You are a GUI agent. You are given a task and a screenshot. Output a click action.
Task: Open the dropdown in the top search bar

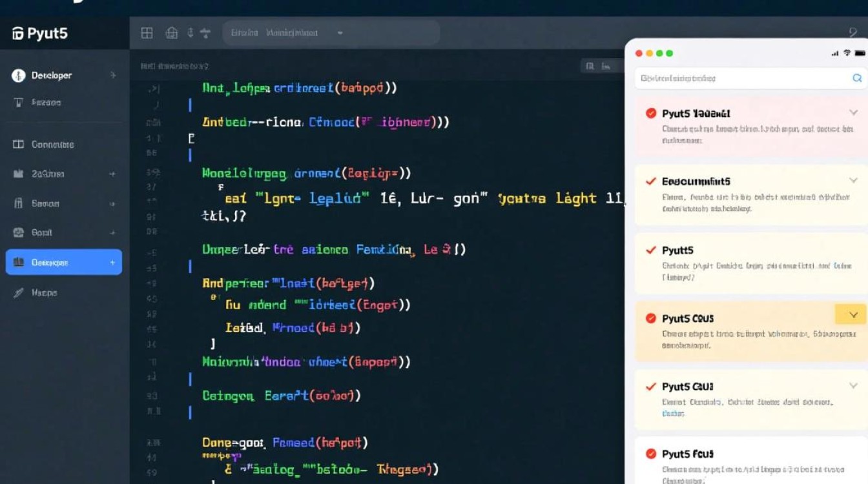[340, 33]
